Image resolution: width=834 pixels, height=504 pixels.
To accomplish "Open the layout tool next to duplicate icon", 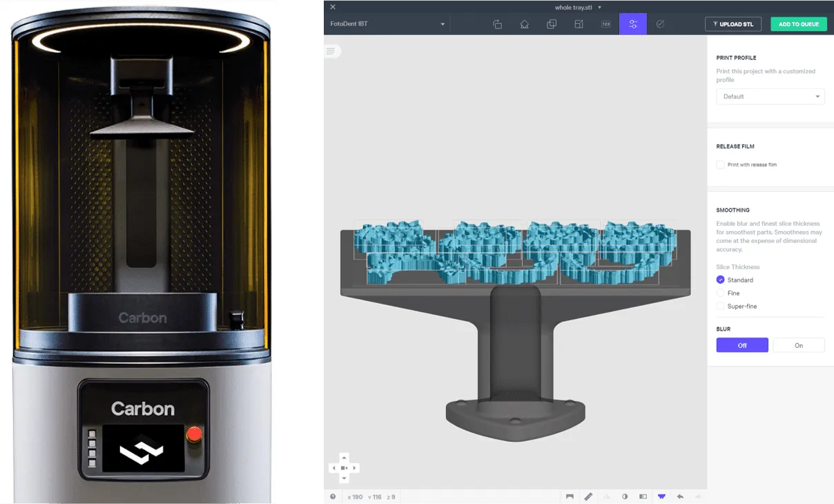I will (x=579, y=24).
